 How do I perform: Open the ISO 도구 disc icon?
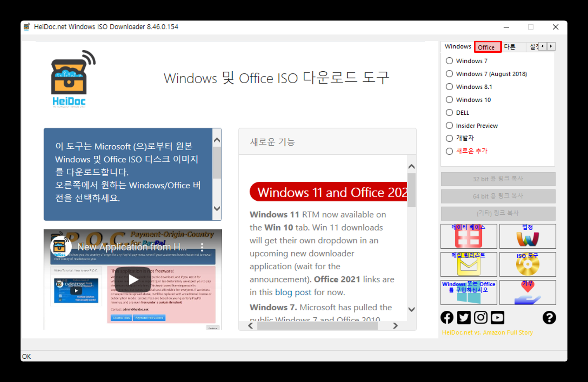tap(527, 264)
